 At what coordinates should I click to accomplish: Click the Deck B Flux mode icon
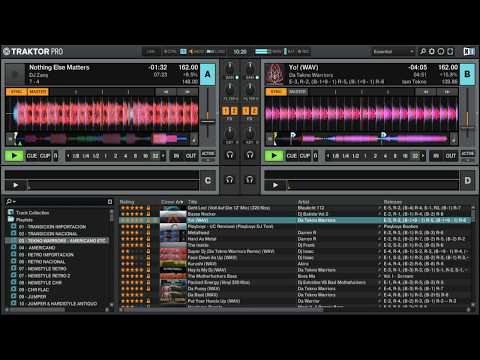point(315,156)
